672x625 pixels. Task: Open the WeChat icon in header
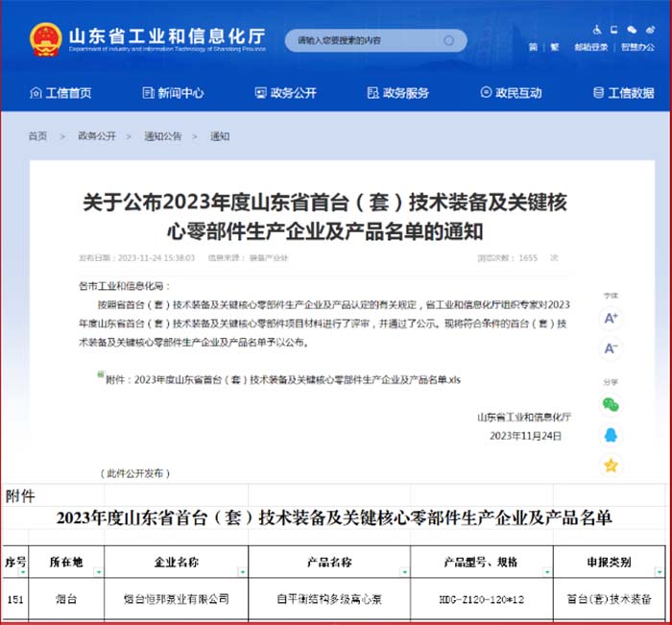click(632, 30)
